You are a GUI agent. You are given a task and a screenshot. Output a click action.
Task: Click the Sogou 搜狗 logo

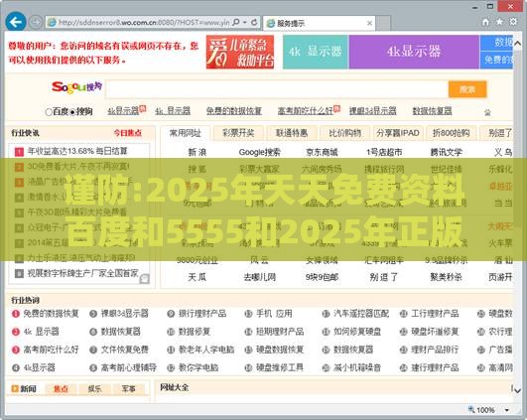[x=76, y=87]
